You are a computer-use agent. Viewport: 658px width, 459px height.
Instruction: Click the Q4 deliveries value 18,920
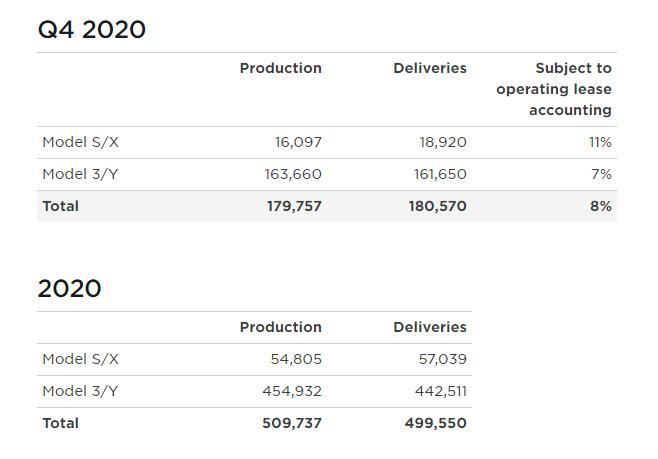442,142
